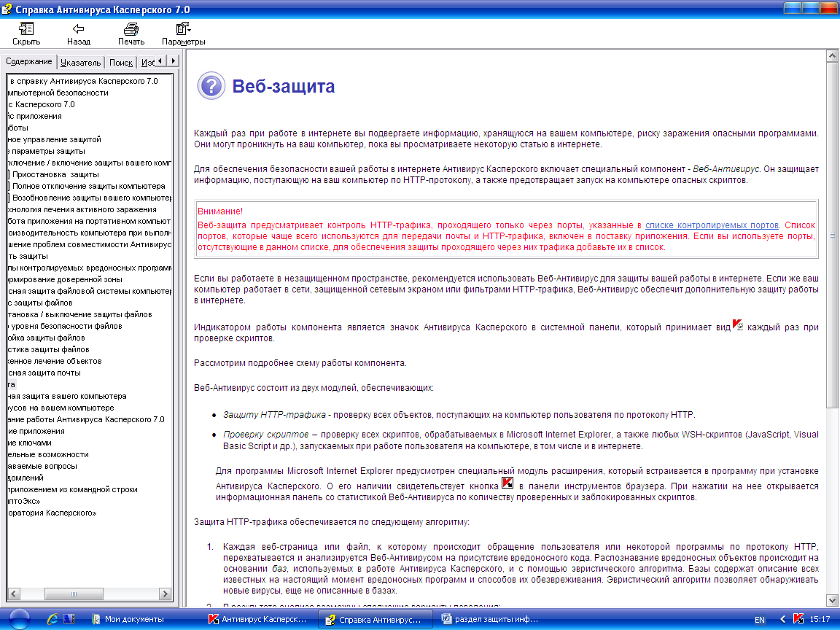Viewport: 840px width, 630px height.
Task: Select 'русов на вашем компьютере' topic
Action: [61, 408]
